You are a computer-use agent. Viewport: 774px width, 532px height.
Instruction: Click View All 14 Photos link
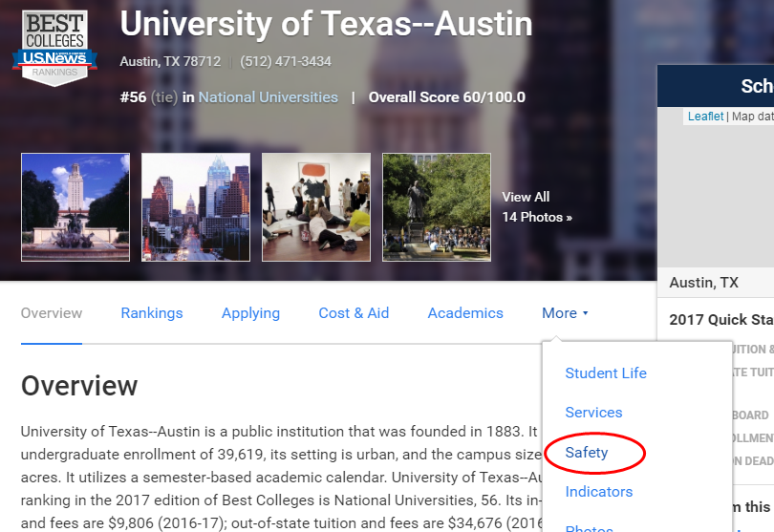pos(536,207)
